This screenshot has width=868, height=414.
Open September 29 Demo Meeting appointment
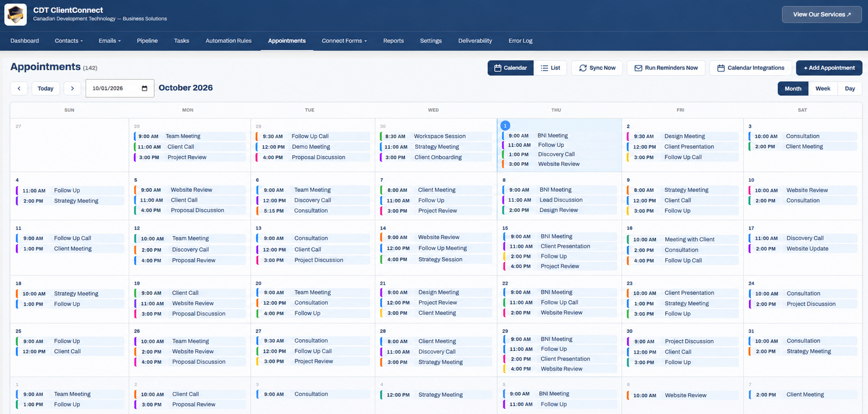click(313, 147)
